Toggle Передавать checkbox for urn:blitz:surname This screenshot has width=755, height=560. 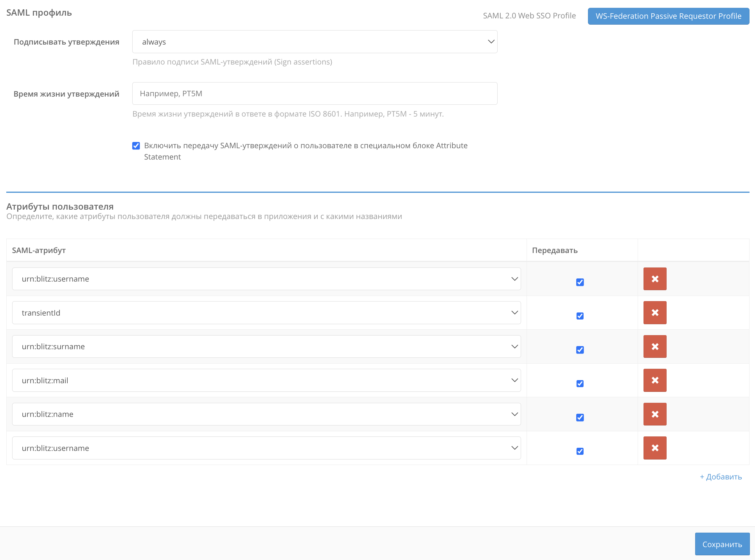pos(580,350)
